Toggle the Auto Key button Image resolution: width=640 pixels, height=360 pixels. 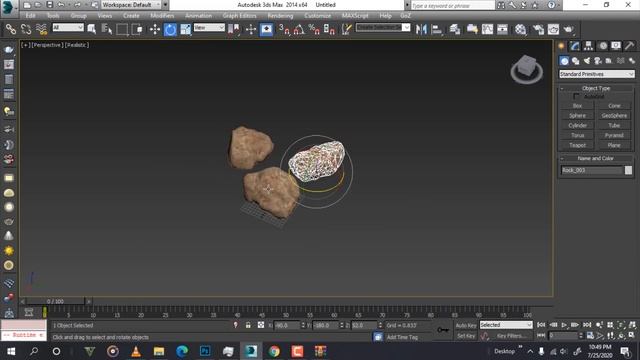click(x=466, y=325)
